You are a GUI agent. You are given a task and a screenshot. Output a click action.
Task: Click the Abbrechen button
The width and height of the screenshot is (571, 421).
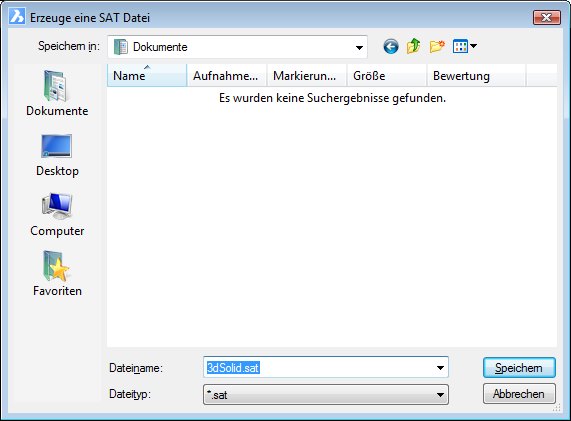(519, 394)
